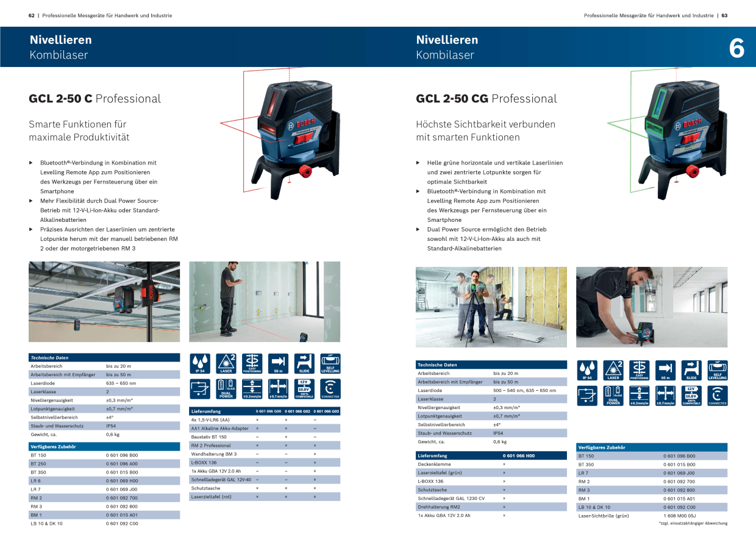
Task: Click the Dual Power icon on page 62
Action: coord(226,389)
